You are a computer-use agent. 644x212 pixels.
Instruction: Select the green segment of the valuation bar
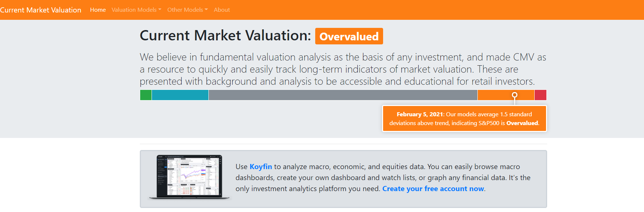tap(146, 95)
